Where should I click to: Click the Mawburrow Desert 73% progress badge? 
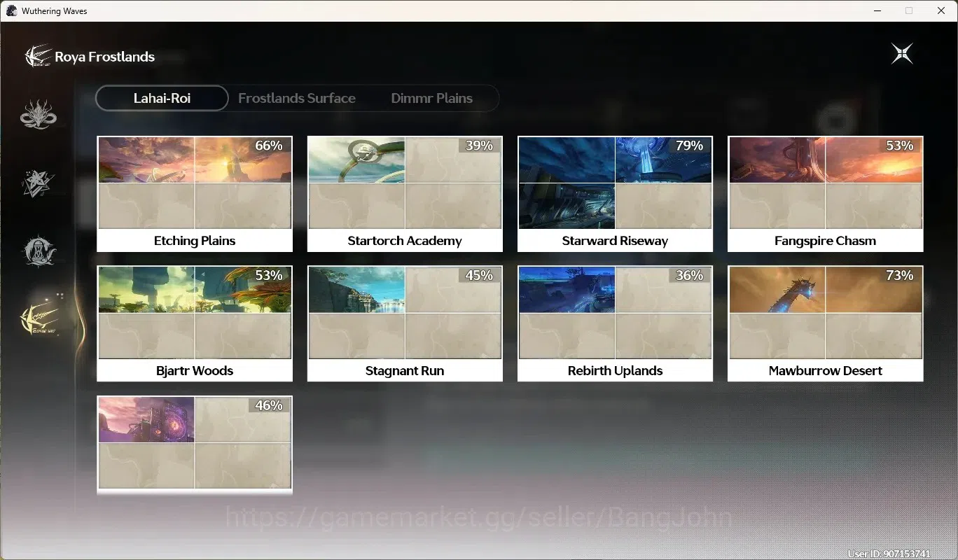899,275
